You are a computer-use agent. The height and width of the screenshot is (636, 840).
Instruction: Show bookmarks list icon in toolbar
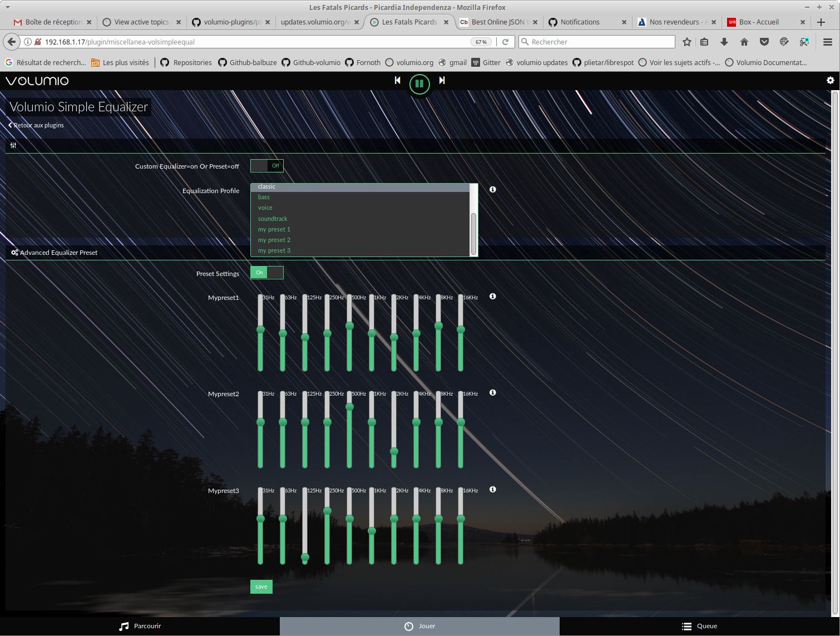tap(704, 42)
